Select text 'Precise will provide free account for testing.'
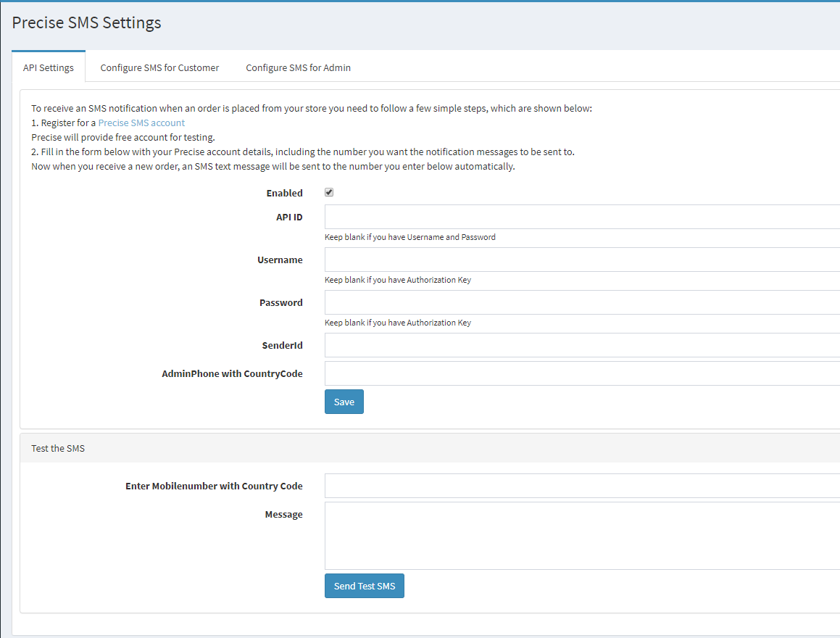This screenshot has height=638, width=840. click(123, 137)
